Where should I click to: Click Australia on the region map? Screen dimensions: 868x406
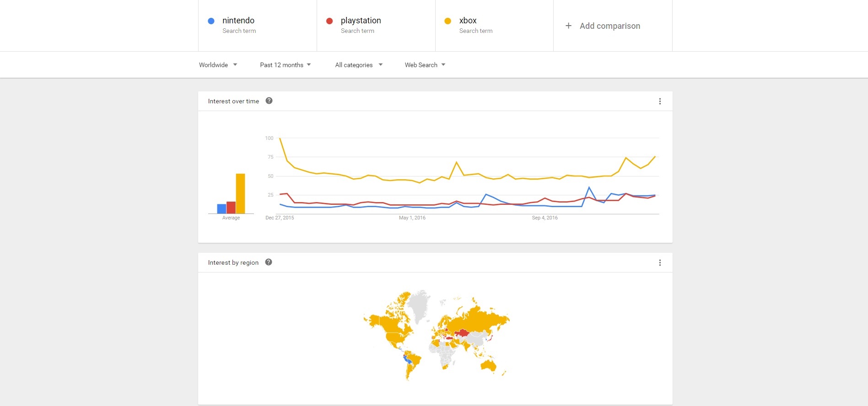(489, 365)
